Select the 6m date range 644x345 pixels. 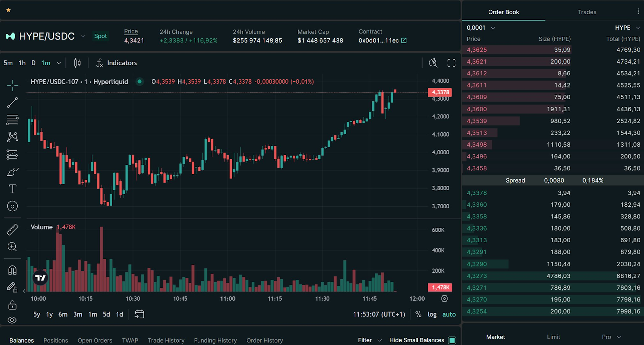[63, 314]
